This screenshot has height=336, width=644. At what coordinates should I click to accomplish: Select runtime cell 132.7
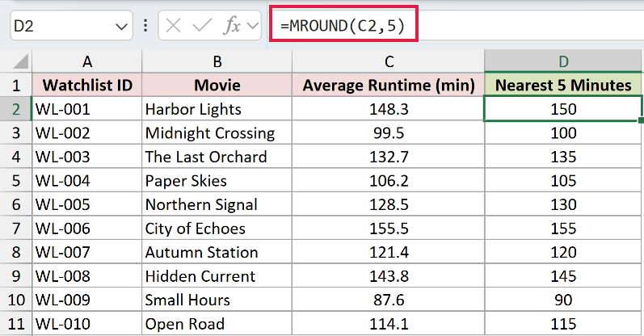click(389, 157)
